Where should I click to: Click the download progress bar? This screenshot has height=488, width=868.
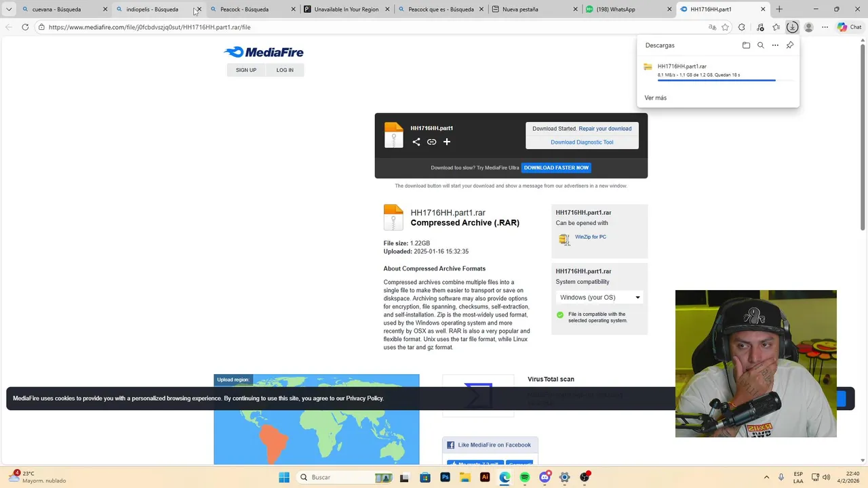point(725,81)
